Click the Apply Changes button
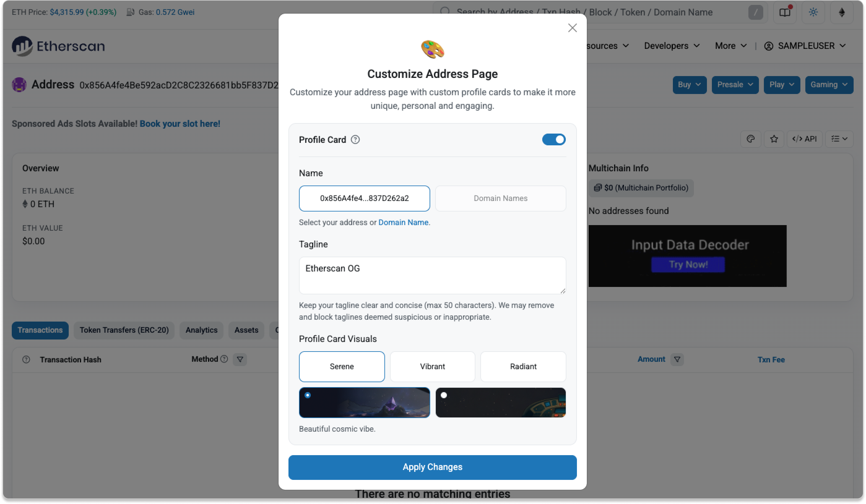Viewport: 866px width, 504px height. tap(432, 467)
